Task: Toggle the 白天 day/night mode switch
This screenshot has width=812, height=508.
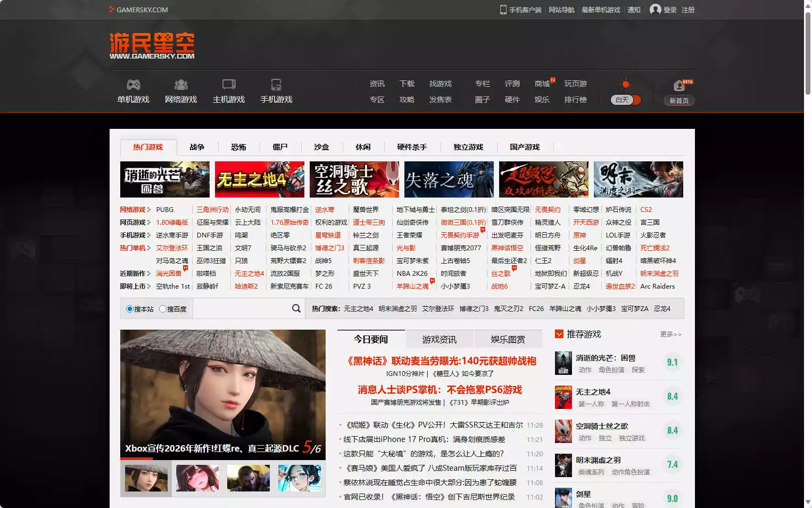Action: point(626,100)
